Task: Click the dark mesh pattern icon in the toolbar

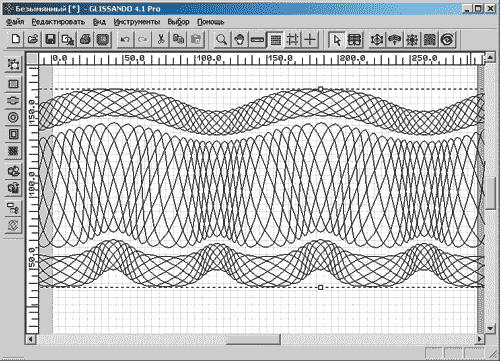Action: coord(430,40)
